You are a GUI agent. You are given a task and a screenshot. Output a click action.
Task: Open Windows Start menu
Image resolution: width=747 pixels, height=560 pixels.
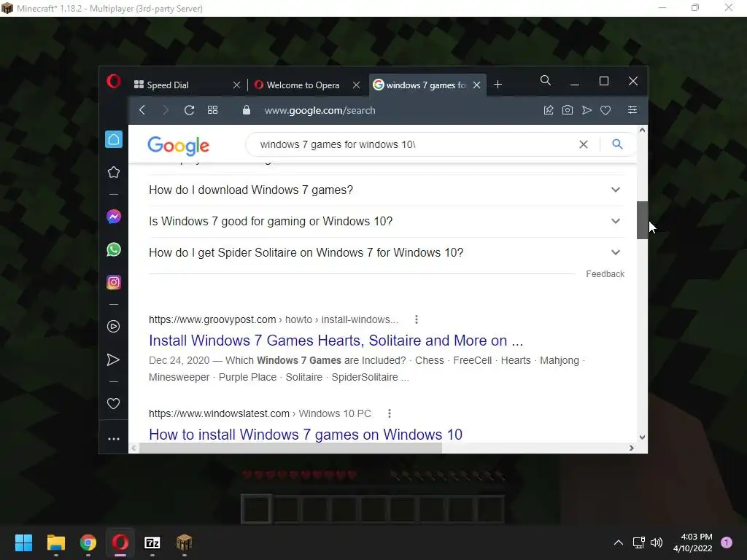pyautogui.click(x=23, y=542)
